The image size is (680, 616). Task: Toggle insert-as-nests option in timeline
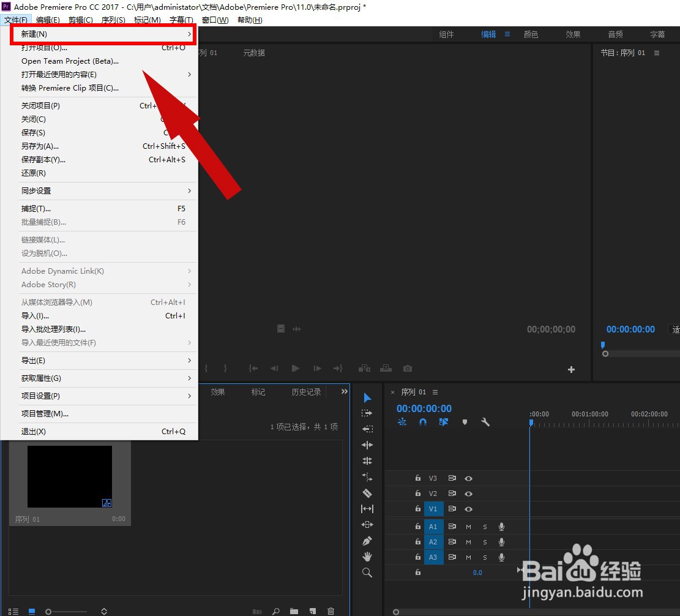pos(402,422)
